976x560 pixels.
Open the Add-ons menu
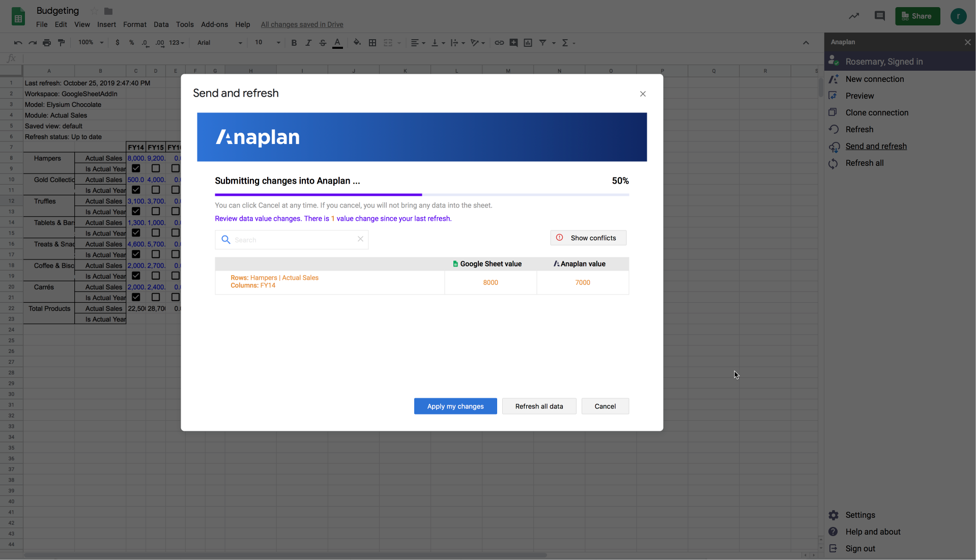pos(214,24)
